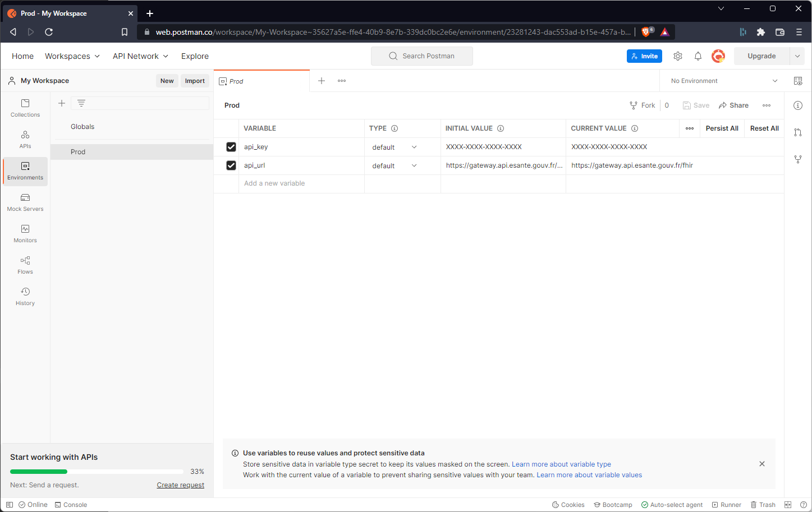
Task: Open the Flows sidebar section
Action: tap(25, 265)
